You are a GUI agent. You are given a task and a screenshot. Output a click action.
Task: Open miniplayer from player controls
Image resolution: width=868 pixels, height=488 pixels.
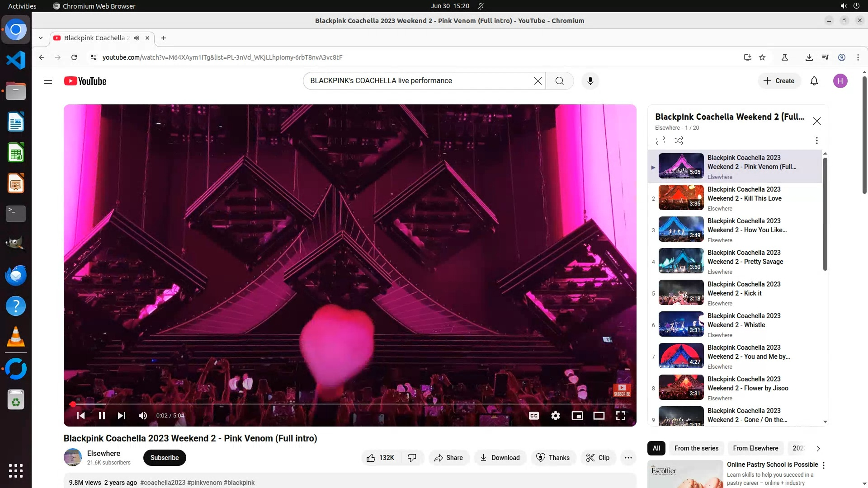pyautogui.click(x=577, y=416)
